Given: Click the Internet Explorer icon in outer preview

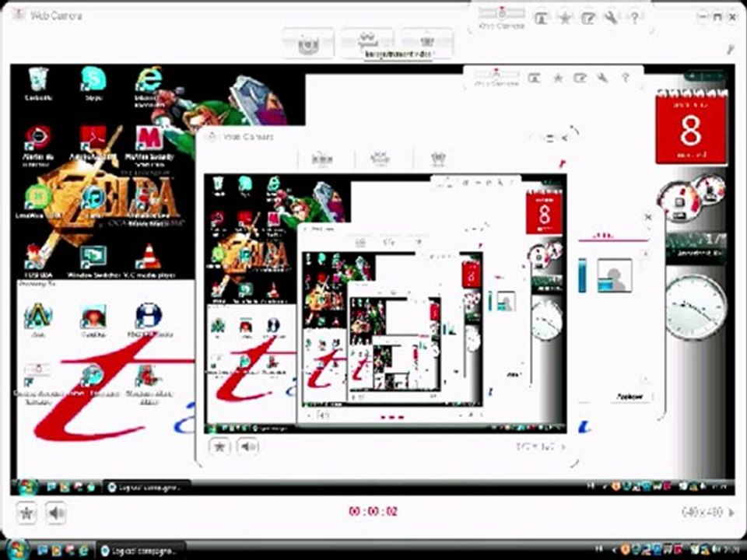Looking at the screenshot, I should coord(148,86).
